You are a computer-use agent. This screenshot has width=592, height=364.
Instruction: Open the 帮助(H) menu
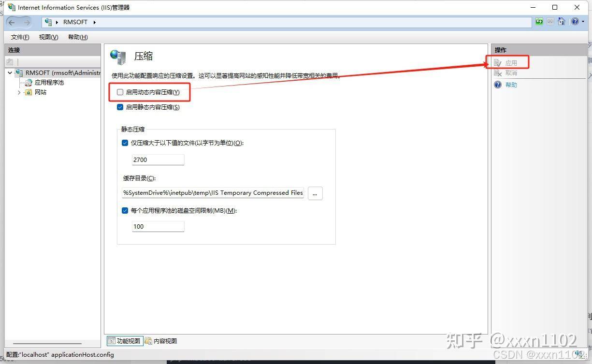pyautogui.click(x=78, y=37)
